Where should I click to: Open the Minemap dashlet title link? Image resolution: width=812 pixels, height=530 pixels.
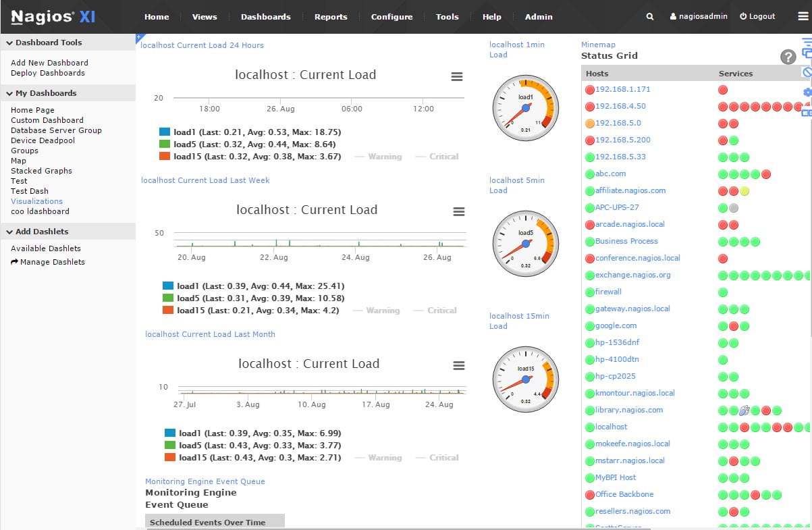click(x=598, y=45)
